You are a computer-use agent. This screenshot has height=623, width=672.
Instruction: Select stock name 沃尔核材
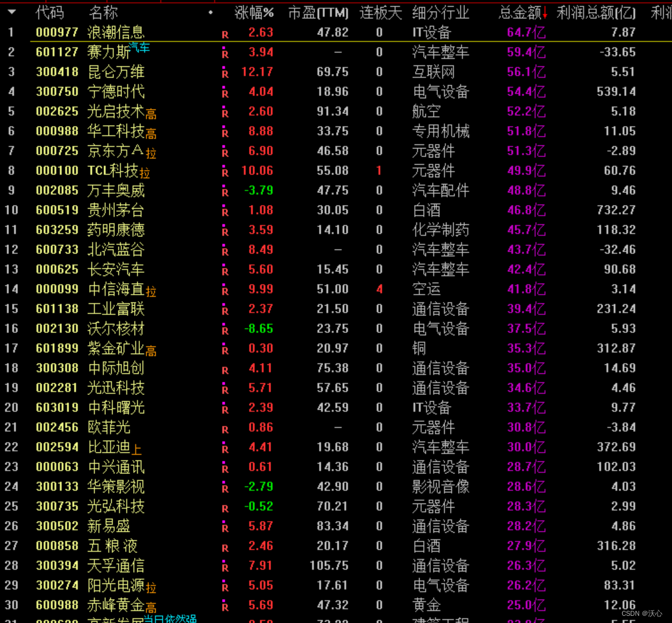[x=115, y=328]
